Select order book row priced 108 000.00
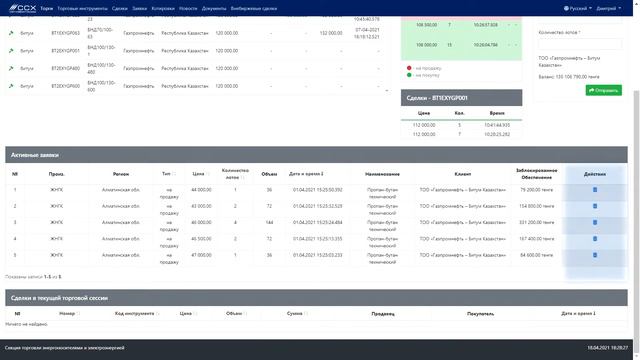640x360 pixels. pyautogui.click(x=461, y=45)
